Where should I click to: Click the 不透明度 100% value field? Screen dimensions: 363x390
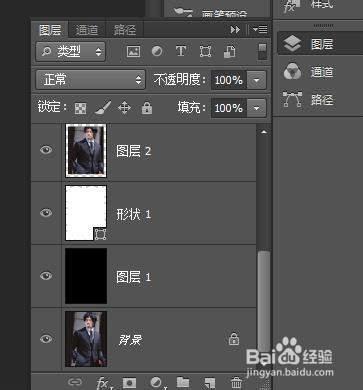[229, 80]
